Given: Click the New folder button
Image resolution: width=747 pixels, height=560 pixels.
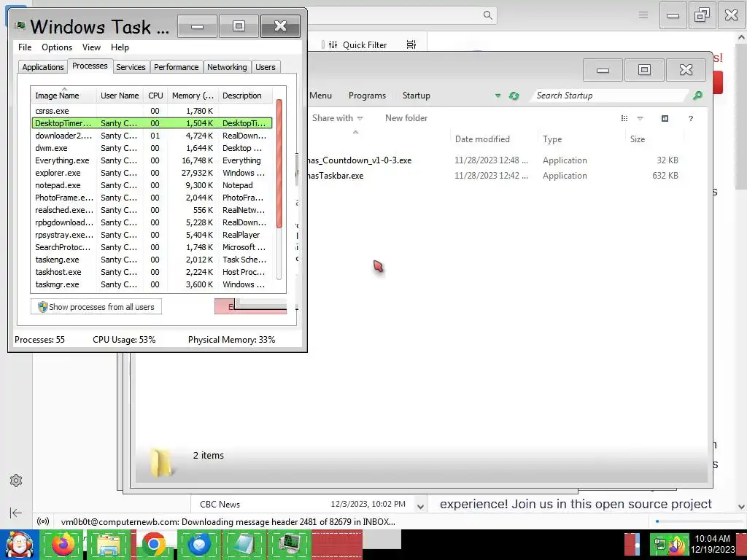Looking at the screenshot, I should (406, 118).
